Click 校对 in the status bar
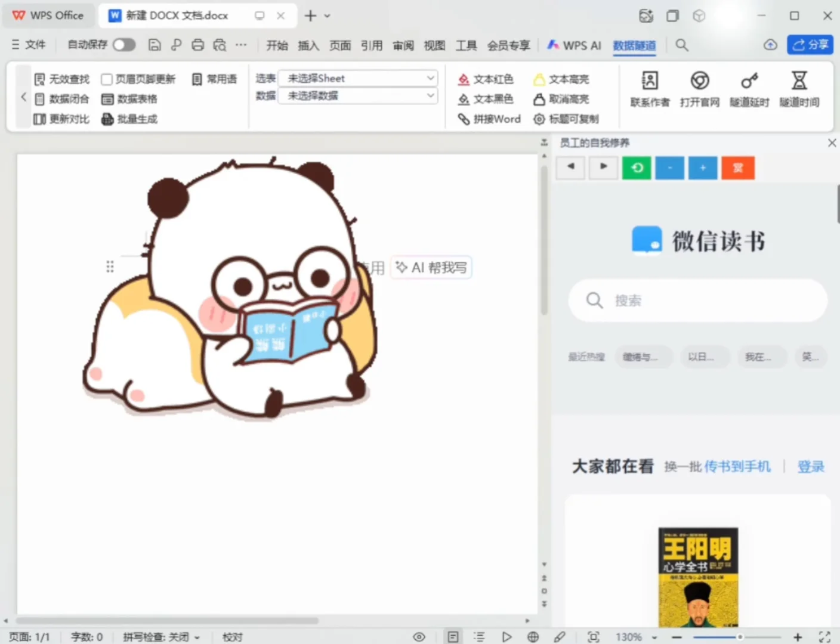The width and height of the screenshot is (840, 644). (x=233, y=637)
